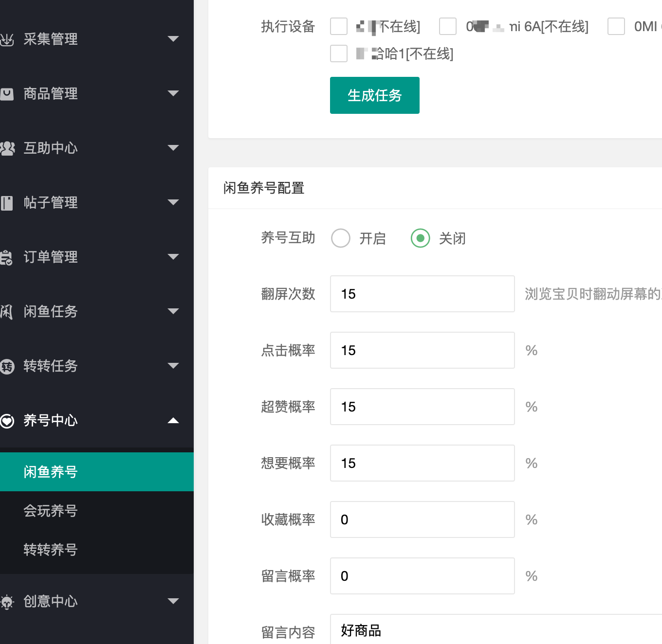This screenshot has width=662, height=644.
Task: Open the 转转养号 submenu item
Action: (x=51, y=550)
